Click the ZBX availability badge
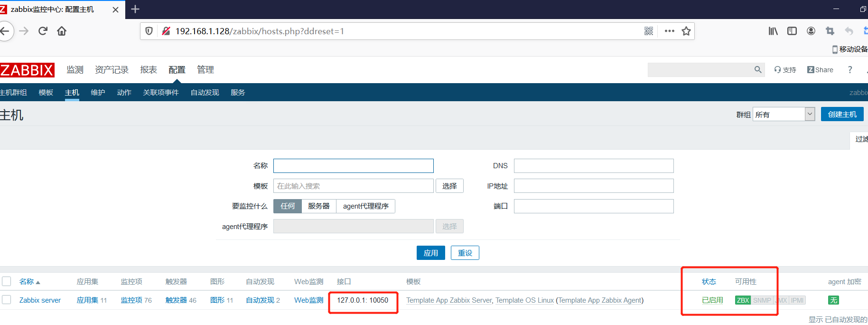This screenshot has height=325, width=868. [x=743, y=300]
